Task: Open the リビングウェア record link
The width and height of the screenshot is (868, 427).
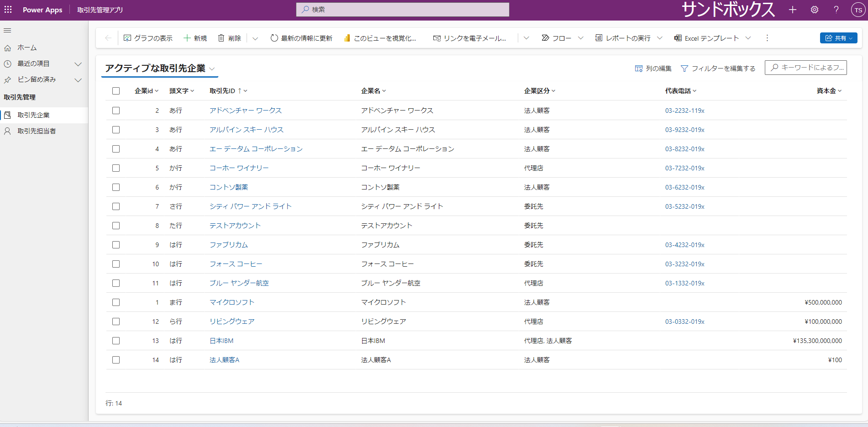Action: pyautogui.click(x=232, y=322)
